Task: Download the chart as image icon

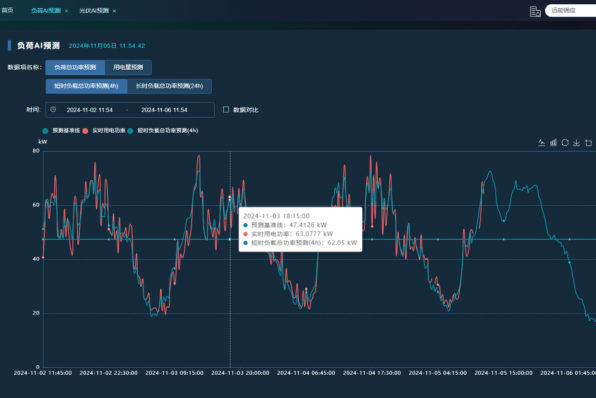Action: [577, 143]
